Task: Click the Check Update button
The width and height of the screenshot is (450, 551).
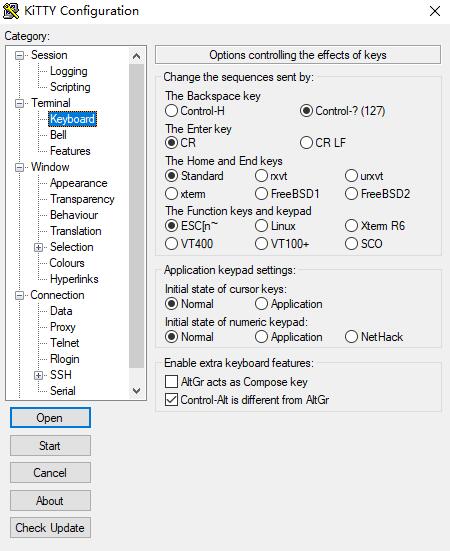Action: click(x=50, y=528)
